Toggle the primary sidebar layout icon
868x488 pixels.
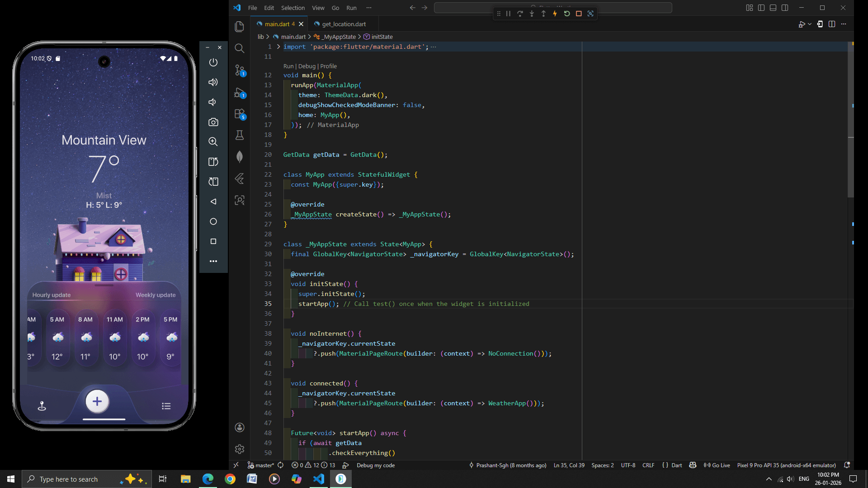[x=761, y=8]
